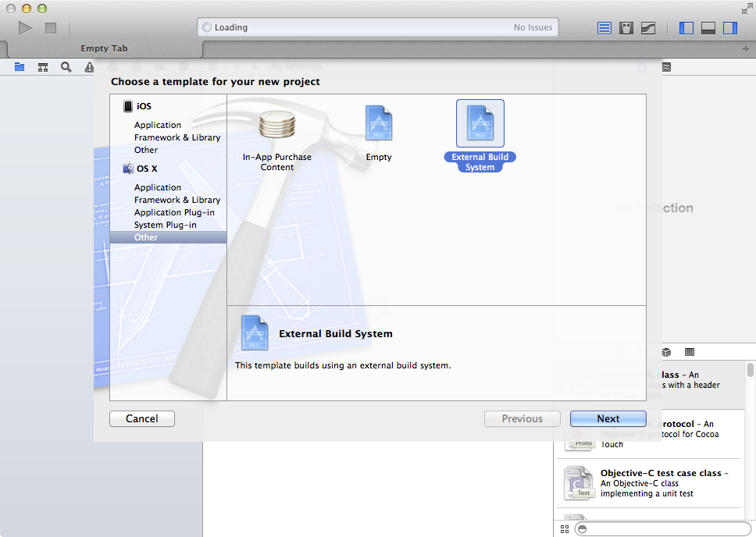Select OS X Other category
This screenshot has height=537, width=756.
(168, 237)
